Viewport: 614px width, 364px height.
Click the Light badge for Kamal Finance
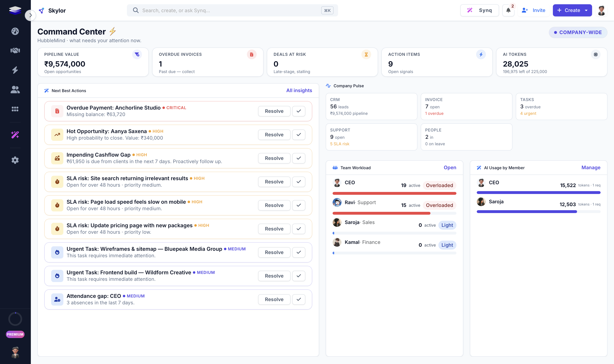click(x=447, y=245)
